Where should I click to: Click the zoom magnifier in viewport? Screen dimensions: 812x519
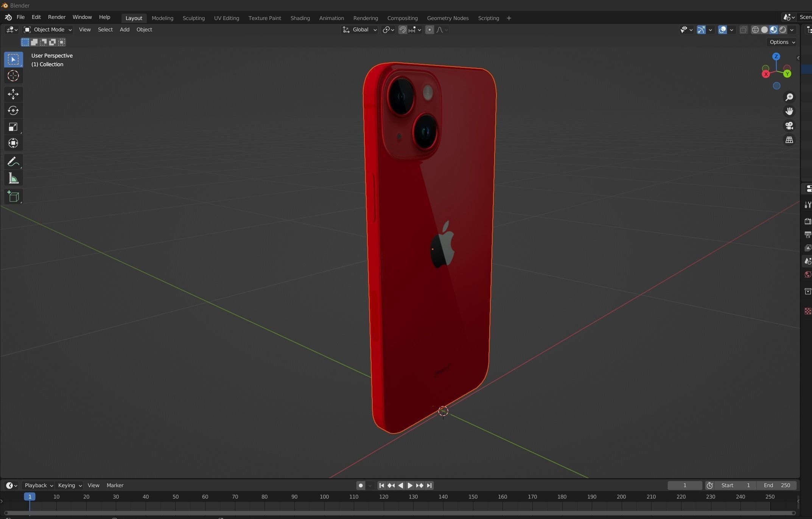tap(789, 97)
